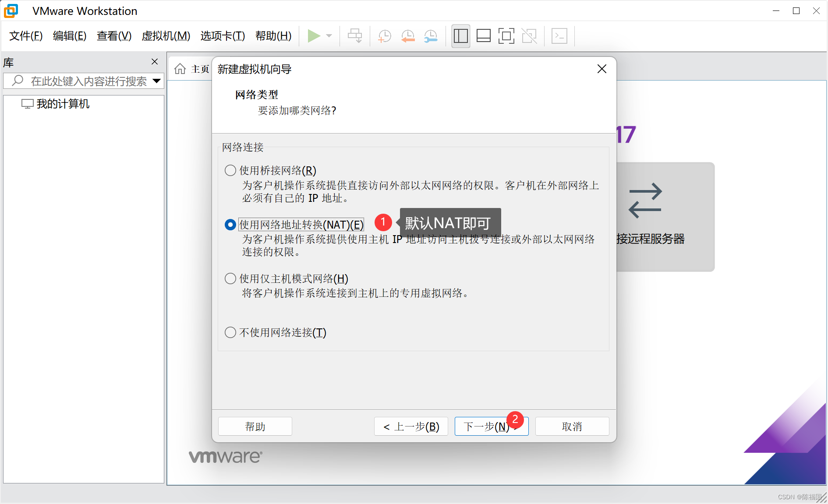Select the bridged network radio button
This screenshot has width=828, height=504.
[x=230, y=170]
